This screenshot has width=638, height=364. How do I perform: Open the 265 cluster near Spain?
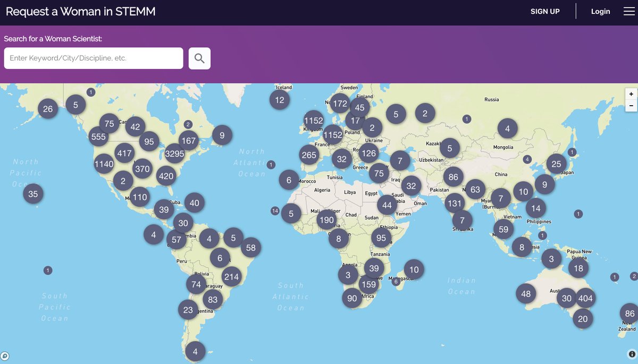point(309,155)
